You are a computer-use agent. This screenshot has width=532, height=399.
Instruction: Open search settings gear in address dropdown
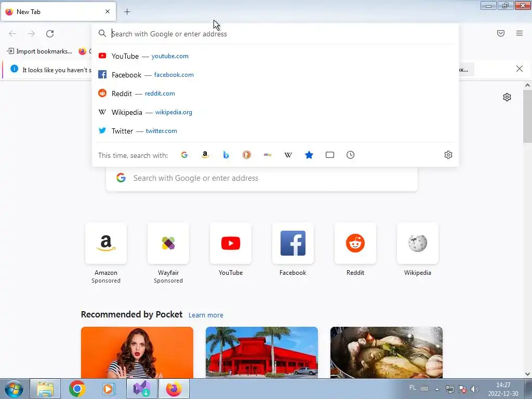[448, 155]
